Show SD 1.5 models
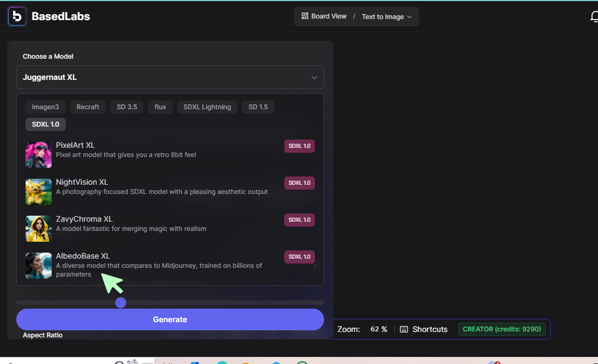598x364 pixels. [x=258, y=107]
